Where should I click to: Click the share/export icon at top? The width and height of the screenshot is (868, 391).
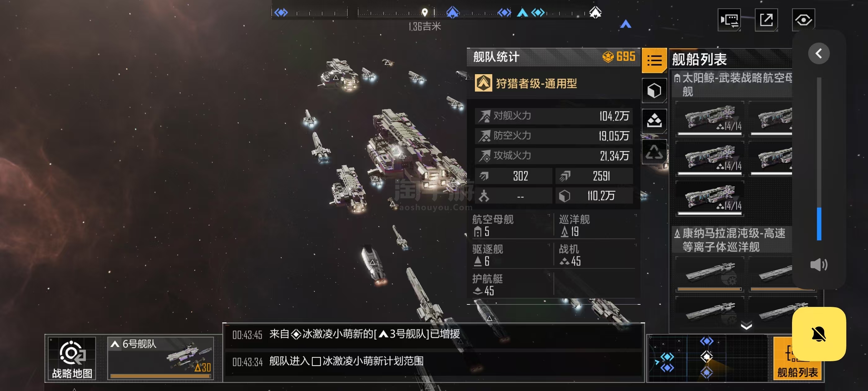tap(766, 20)
